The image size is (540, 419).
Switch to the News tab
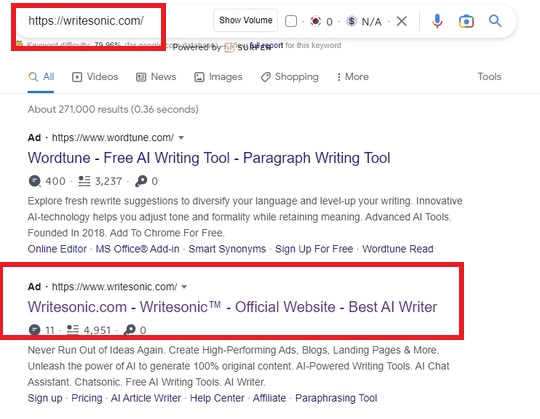pyautogui.click(x=156, y=77)
